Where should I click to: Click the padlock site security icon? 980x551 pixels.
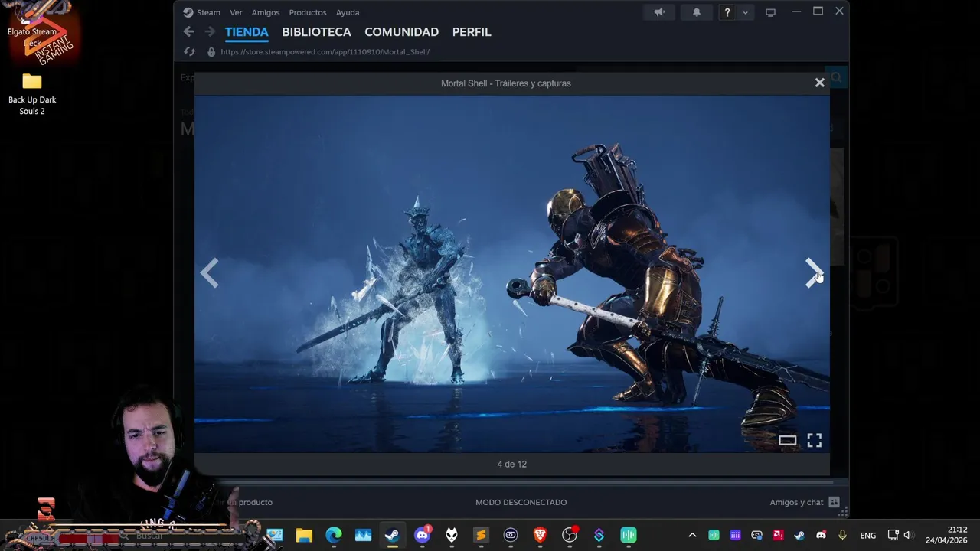[x=211, y=52]
